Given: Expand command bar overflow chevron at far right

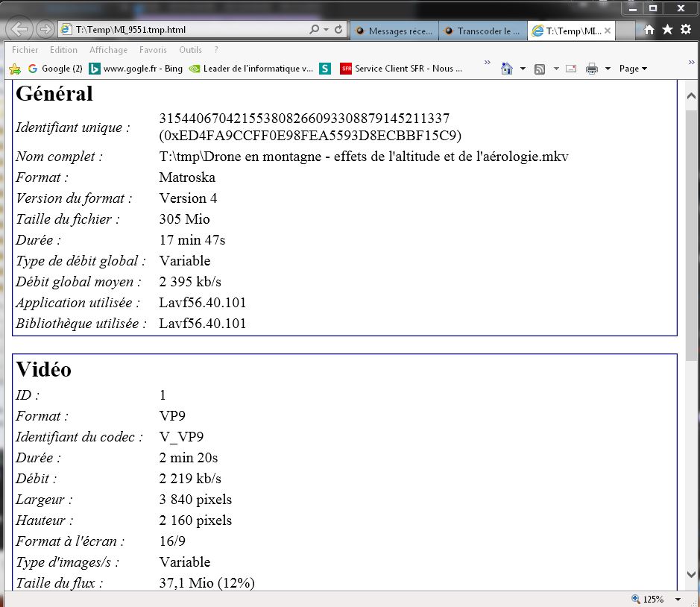Looking at the screenshot, I should 691,62.
